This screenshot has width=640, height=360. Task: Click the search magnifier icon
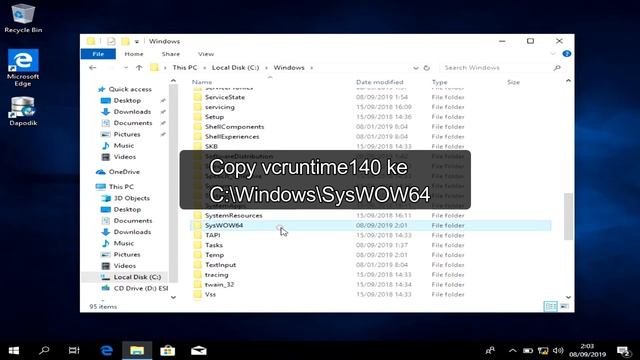tap(557, 68)
